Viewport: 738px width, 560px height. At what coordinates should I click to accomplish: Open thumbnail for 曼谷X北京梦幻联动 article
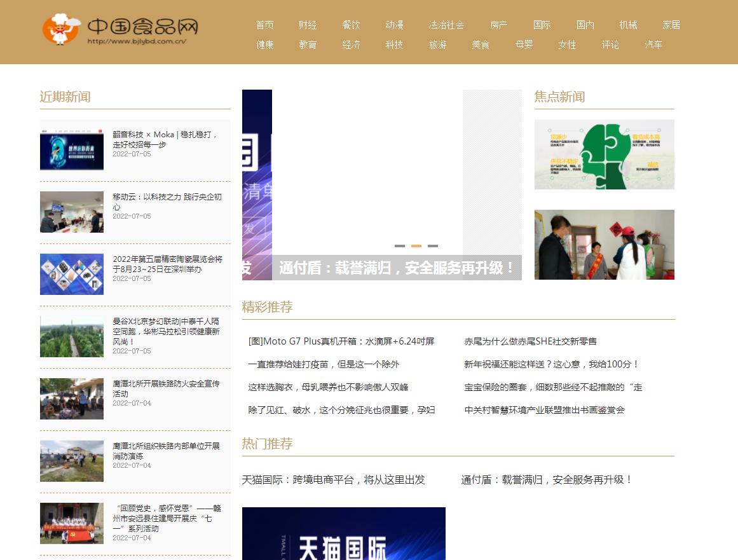[72, 336]
